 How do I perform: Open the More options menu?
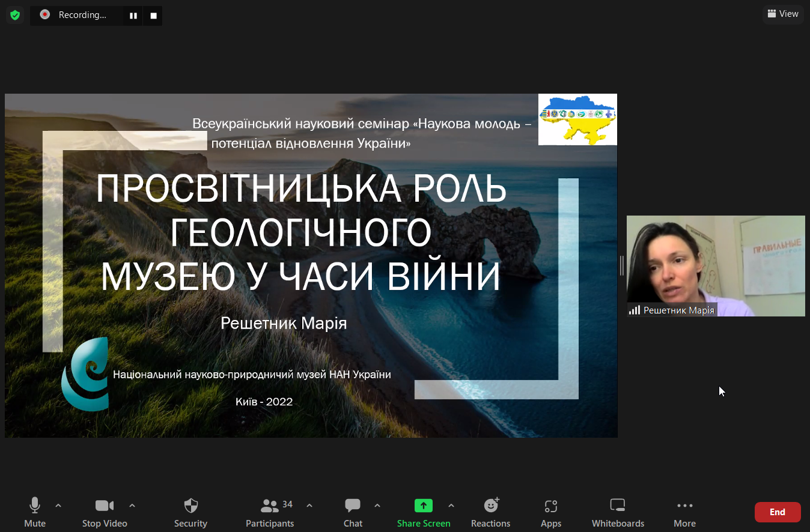[684, 512]
